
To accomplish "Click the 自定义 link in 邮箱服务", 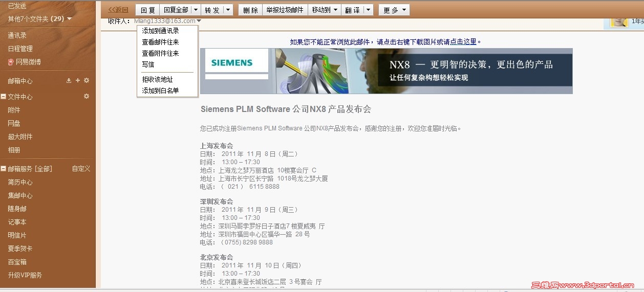I will [81, 169].
